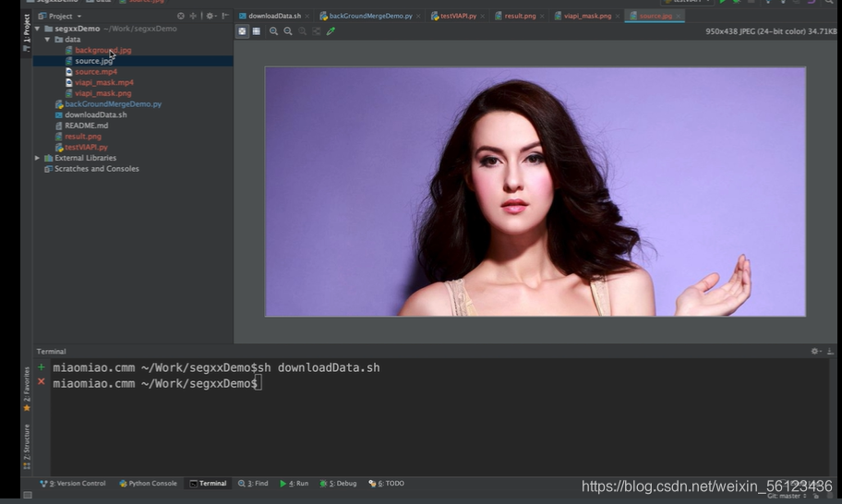842x504 pixels.
Task: Click the scroll from source target icon
Action: 181,16
